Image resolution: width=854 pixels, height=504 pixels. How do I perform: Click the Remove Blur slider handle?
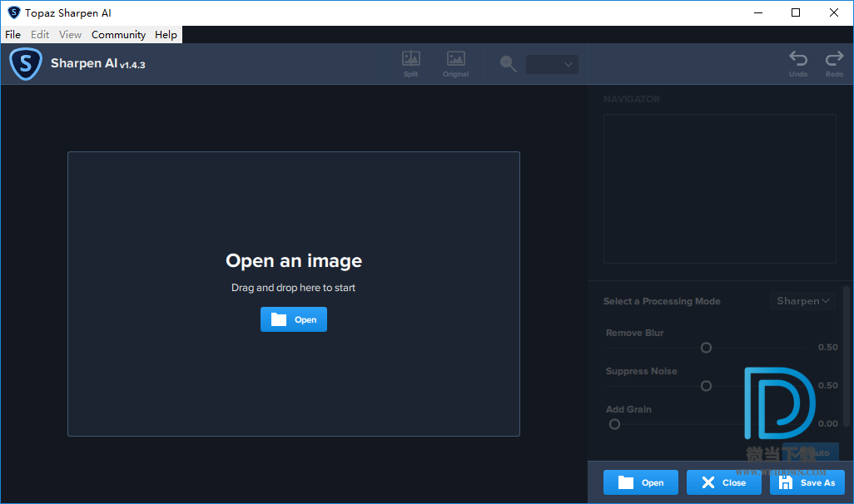[706, 348]
